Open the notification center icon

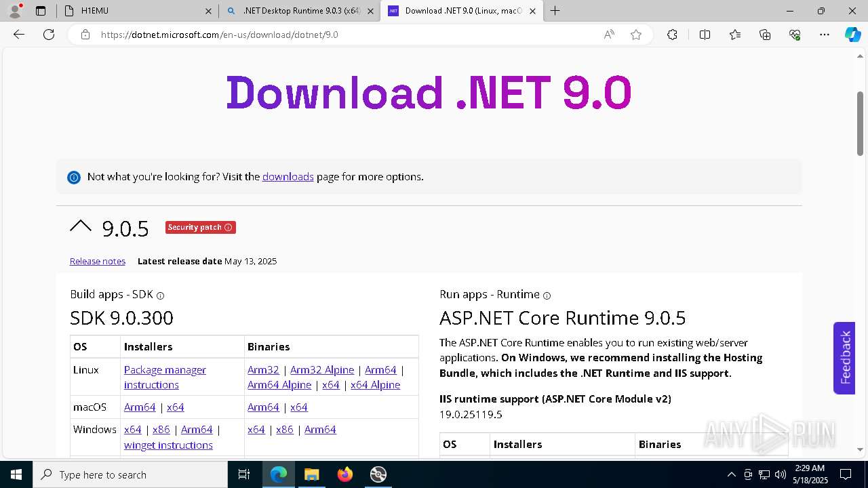coord(846,474)
